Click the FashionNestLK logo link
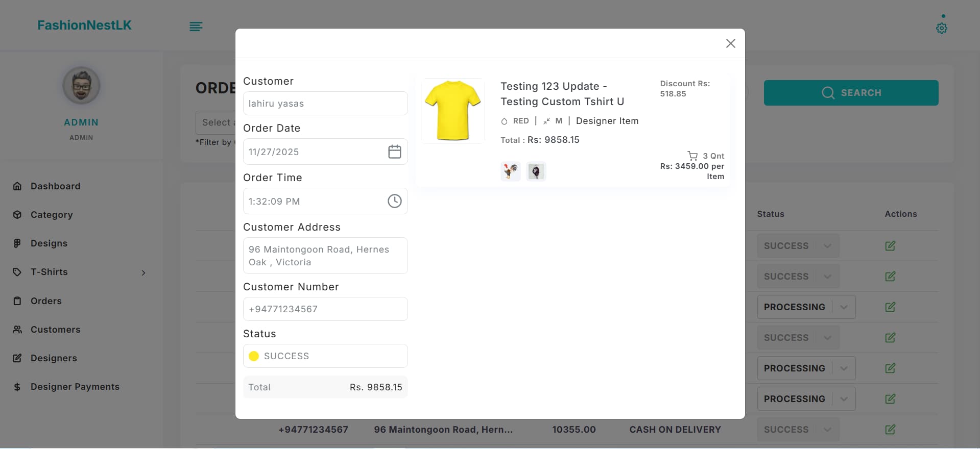 click(84, 25)
